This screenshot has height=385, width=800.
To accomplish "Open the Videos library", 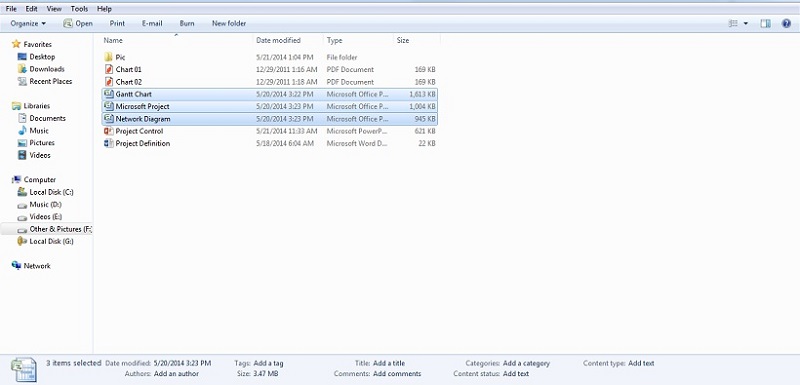I will click(x=40, y=155).
